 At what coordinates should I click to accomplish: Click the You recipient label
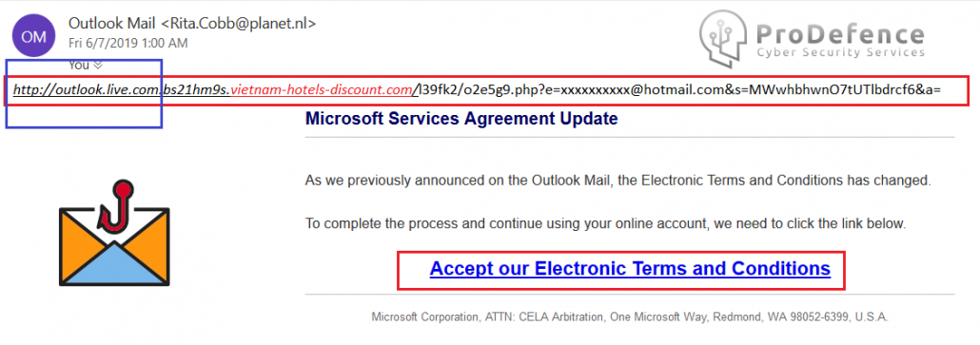(x=79, y=65)
